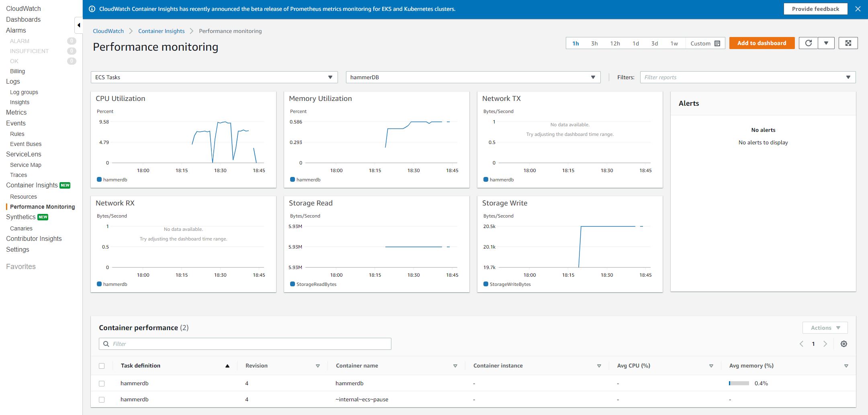Viewport: 868px width, 415px height.
Task: Open table settings gear icon
Action: (x=844, y=344)
